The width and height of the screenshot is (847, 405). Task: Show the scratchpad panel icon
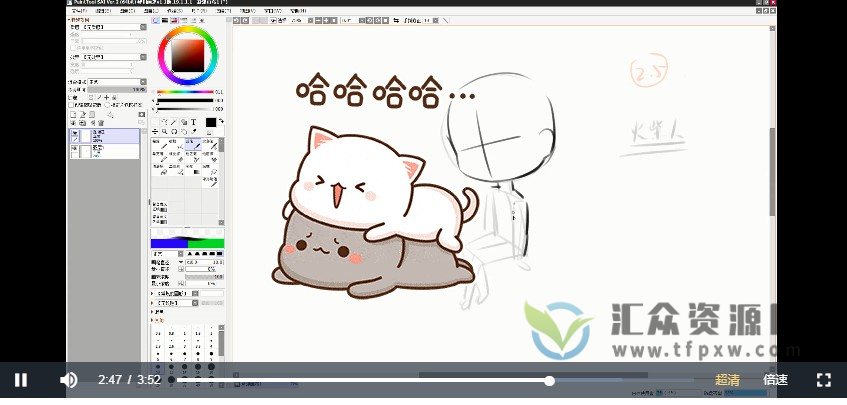(x=202, y=21)
